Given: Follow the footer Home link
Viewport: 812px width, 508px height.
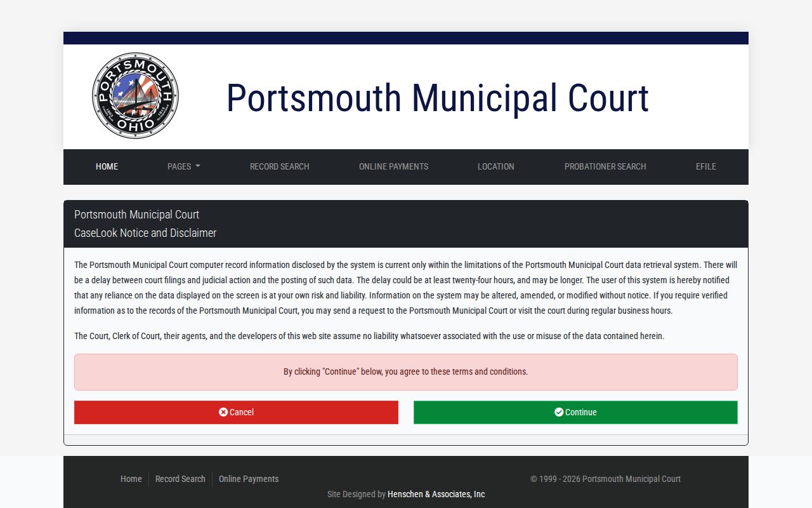Looking at the screenshot, I should [x=131, y=479].
